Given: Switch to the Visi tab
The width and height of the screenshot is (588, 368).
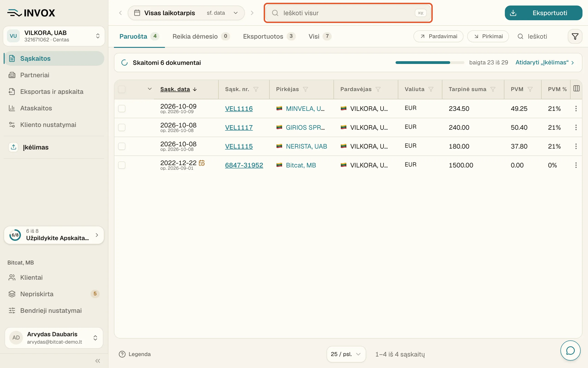Looking at the screenshot, I should pyautogui.click(x=320, y=37).
